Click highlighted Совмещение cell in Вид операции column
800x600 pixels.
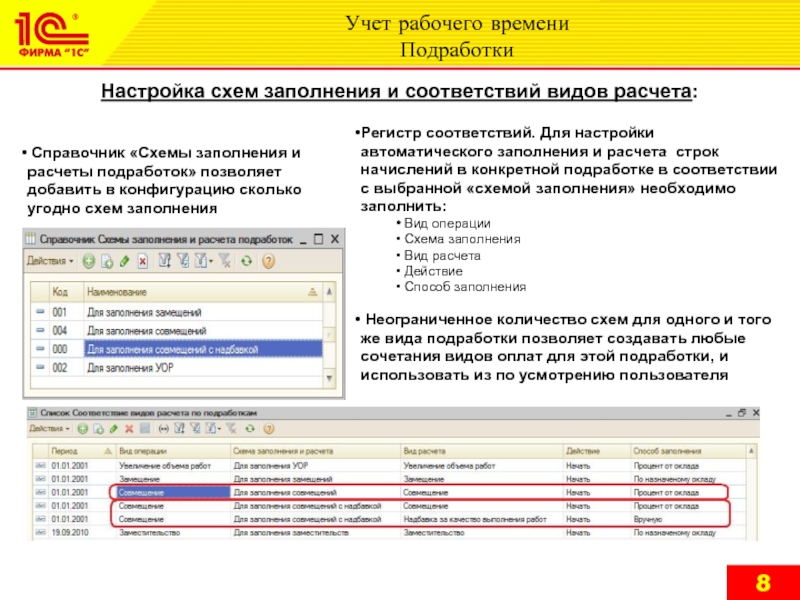click(x=173, y=492)
